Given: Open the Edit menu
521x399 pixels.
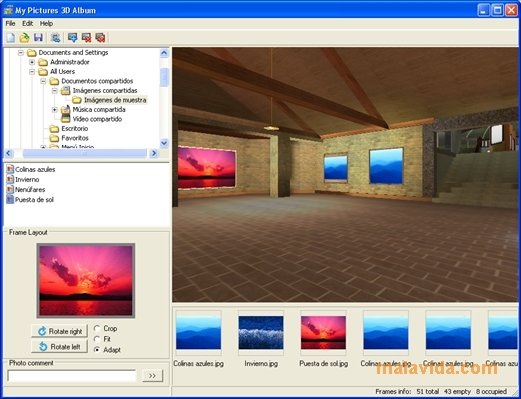Looking at the screenshot, I should point(27,23).
